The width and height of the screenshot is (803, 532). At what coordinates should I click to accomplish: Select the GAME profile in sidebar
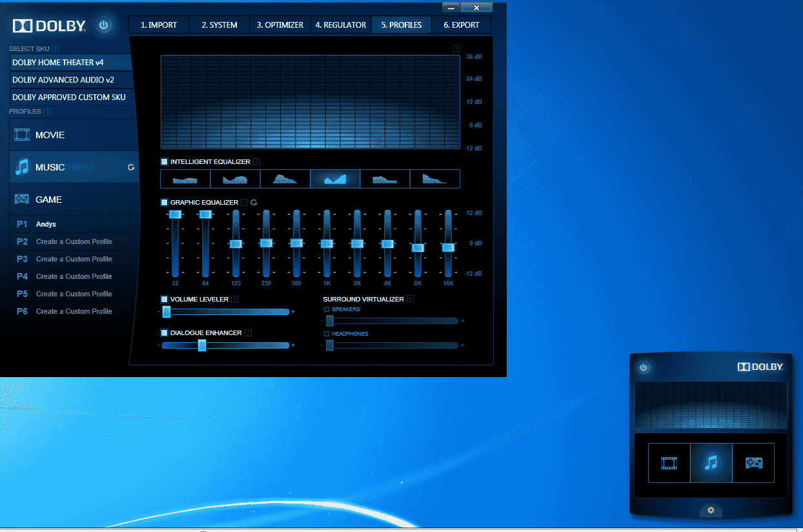74,200
